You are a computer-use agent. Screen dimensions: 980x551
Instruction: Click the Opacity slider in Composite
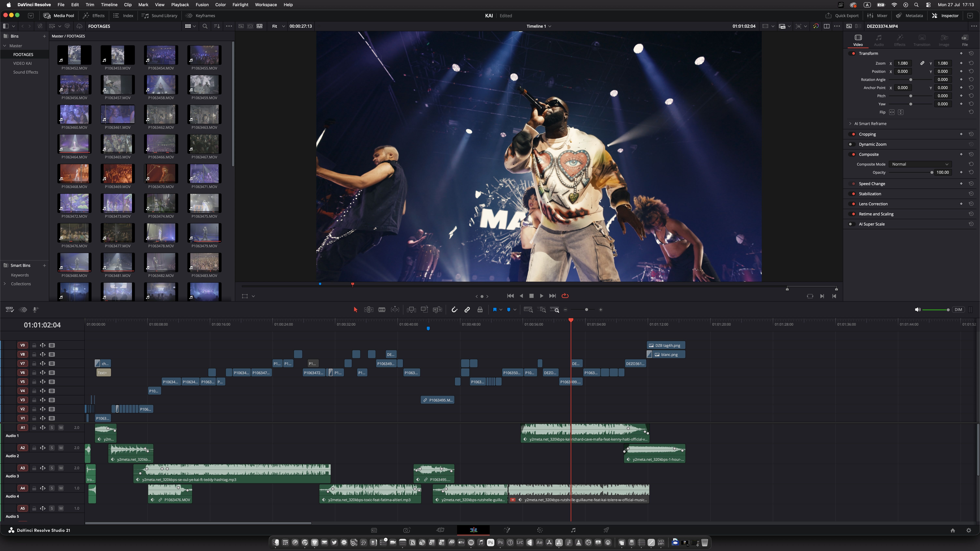[x=911, y=173]
